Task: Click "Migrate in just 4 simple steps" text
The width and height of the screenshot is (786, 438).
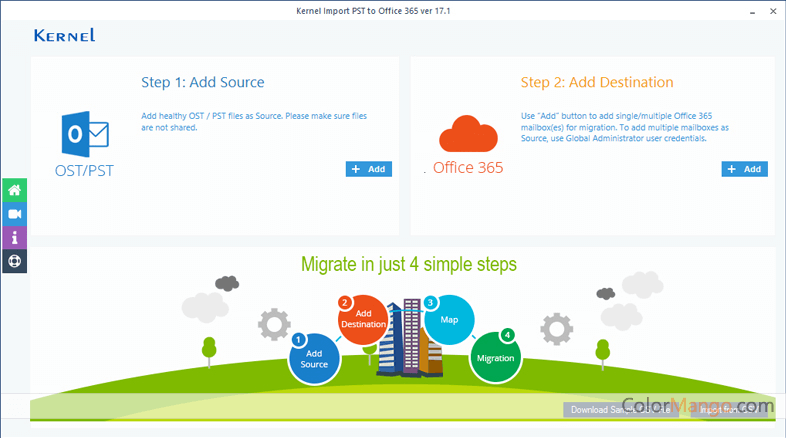Action: (x=409, y=264)
